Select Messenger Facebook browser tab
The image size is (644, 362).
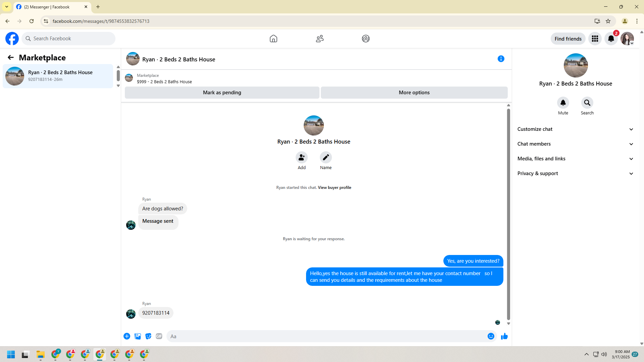(52, 7)
